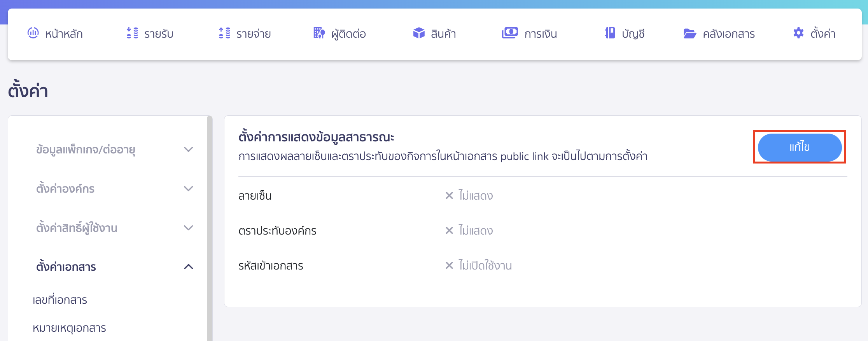Open finance using the การเงิน money icon
The image size is (868, 341).
[510, 33]
